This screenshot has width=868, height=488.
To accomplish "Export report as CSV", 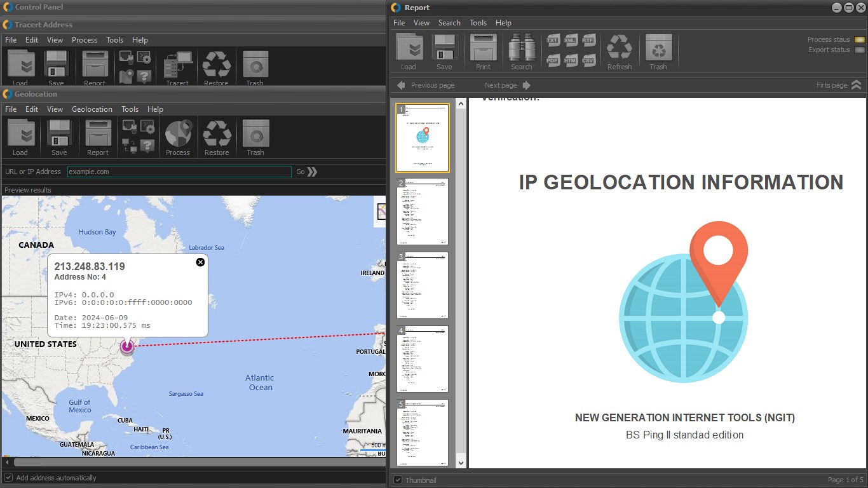I will tap(588, 60).
